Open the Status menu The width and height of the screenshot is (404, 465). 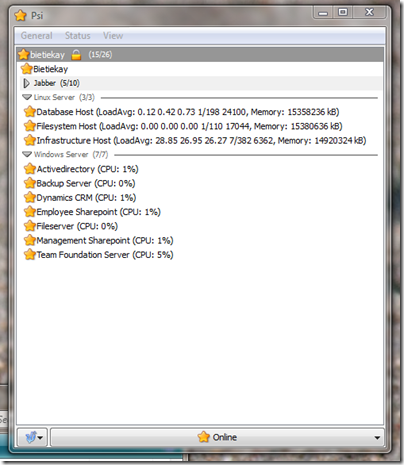[x=78, y=36]
